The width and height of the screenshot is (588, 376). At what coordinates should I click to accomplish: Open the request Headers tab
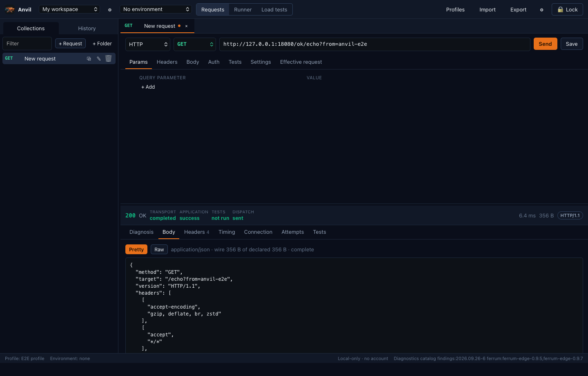pos(167,62)
